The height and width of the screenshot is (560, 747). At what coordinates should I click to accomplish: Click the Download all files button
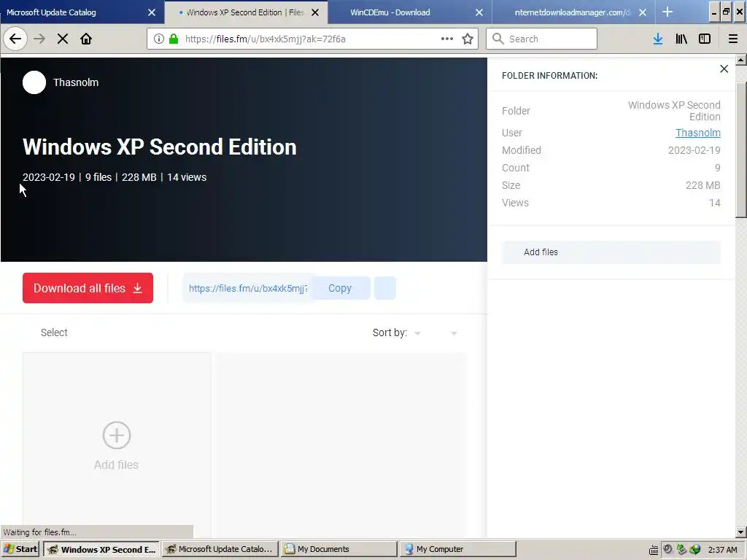coord(88,288)
